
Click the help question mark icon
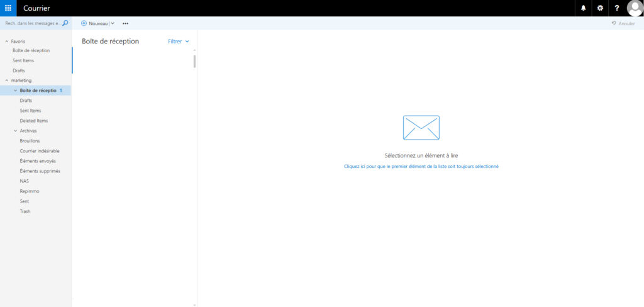[x=617, y=8]
